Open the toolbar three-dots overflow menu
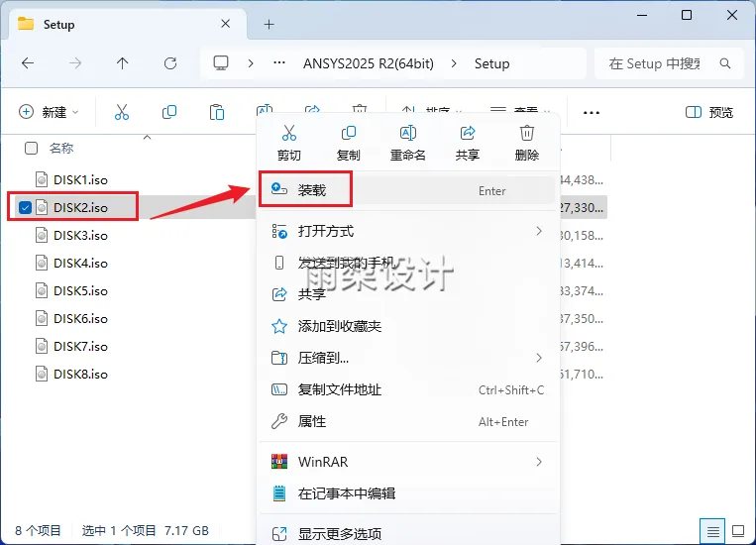The height and width of the screenshot is (545, 756). (x=592, y=112)
